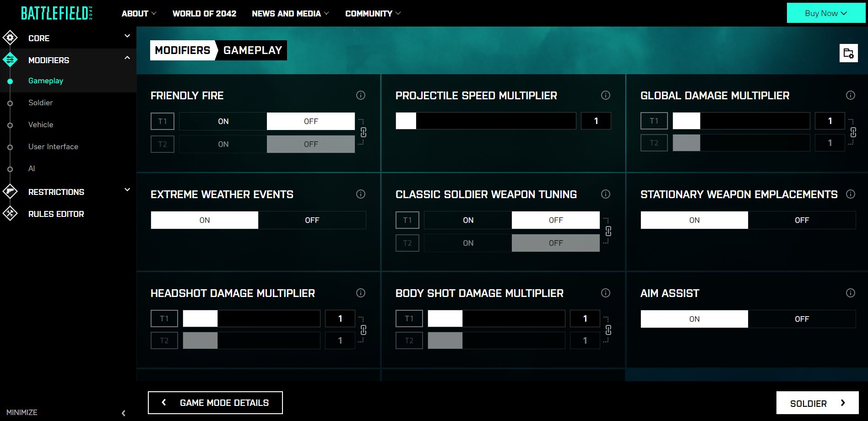Show info for Aim Assist
Image resolution: width=868 pixels, height=421 pixels.
(851, 293)
